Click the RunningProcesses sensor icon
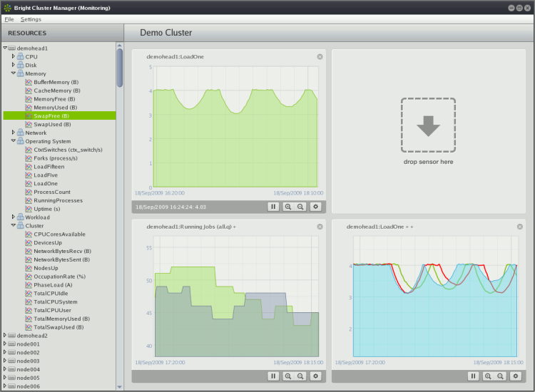This screenshot has height=392, width=535. 29,200
